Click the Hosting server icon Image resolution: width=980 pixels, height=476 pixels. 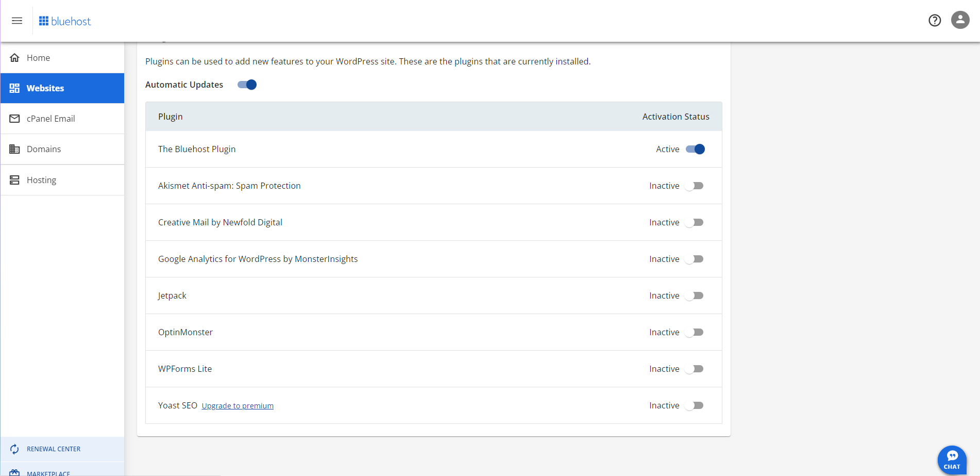(x=14, y=180)
